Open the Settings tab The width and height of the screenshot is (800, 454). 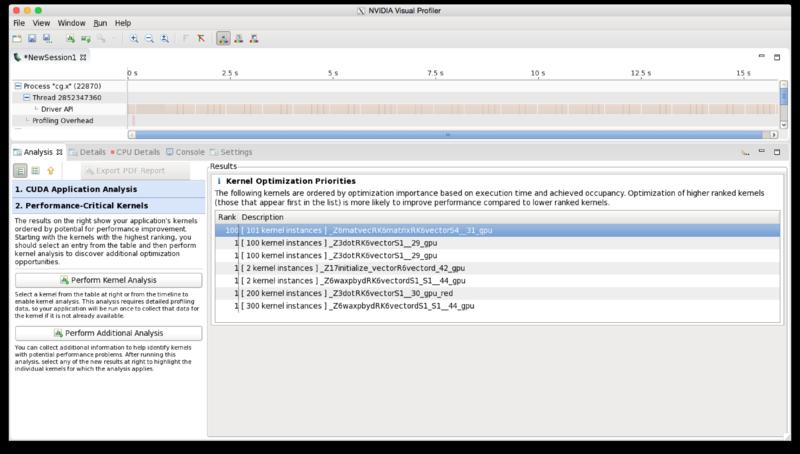click(x=231, y=152)
